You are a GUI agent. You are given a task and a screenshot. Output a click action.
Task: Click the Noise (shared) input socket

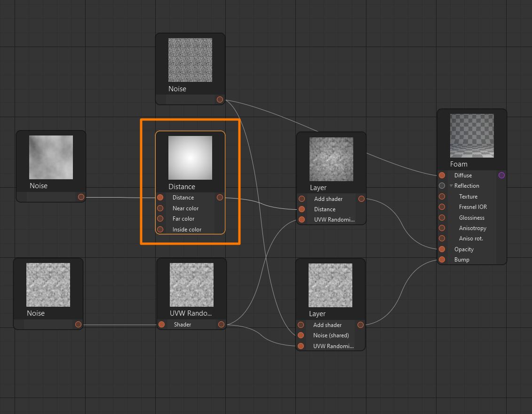pyautogui.click(x=301, y=335)
